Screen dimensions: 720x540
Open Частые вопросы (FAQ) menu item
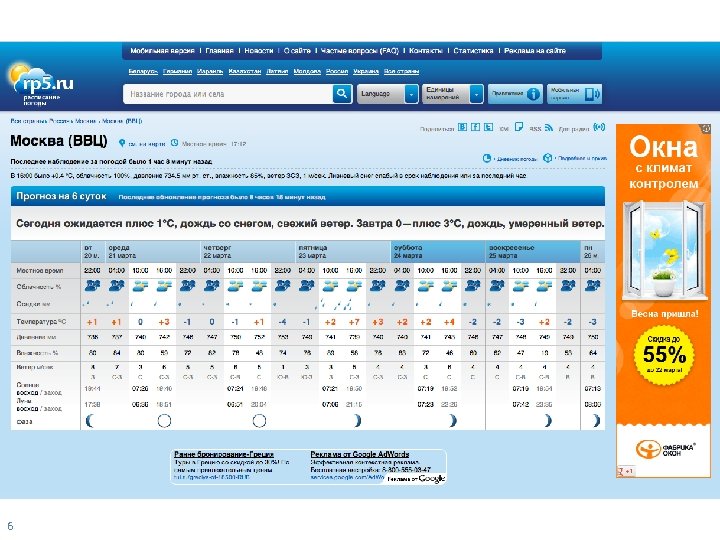point(360,51)
